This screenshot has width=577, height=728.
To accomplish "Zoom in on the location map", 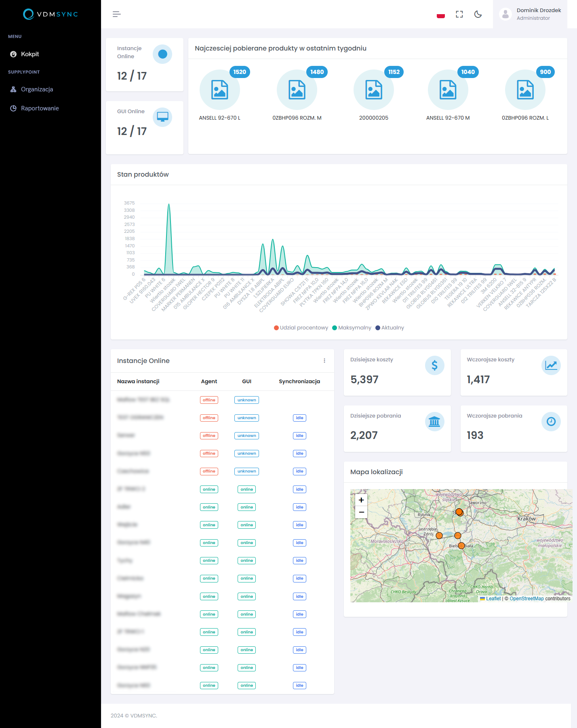I will click(x=361, y=500).
